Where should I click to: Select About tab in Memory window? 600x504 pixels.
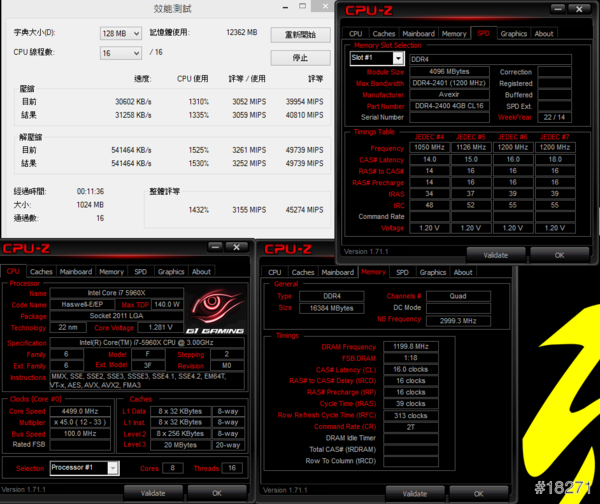[x=463, y=272]
